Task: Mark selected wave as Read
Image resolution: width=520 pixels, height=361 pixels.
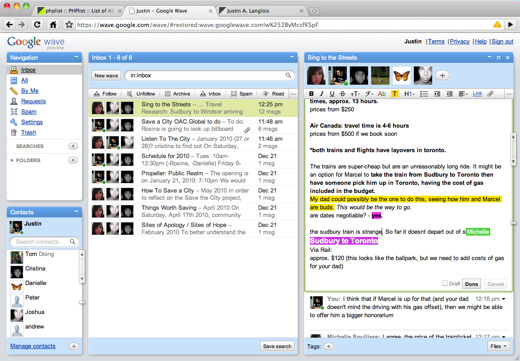Action: (x=273, y=94)
